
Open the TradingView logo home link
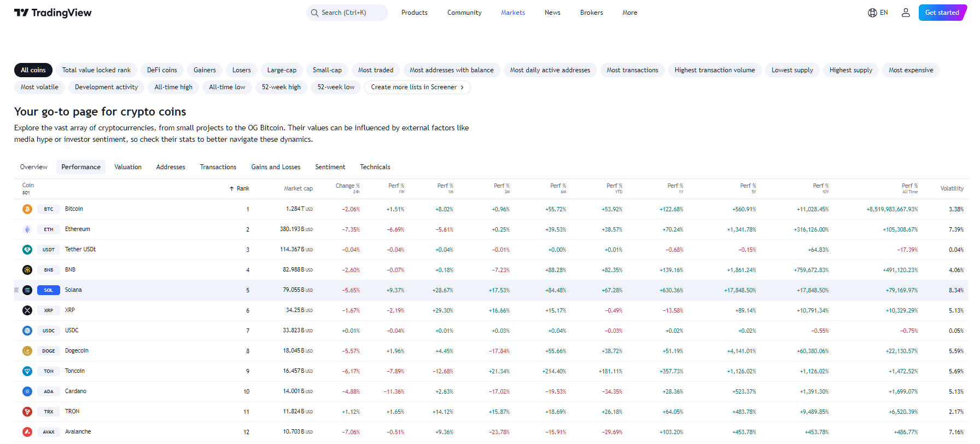coord(53,13)
